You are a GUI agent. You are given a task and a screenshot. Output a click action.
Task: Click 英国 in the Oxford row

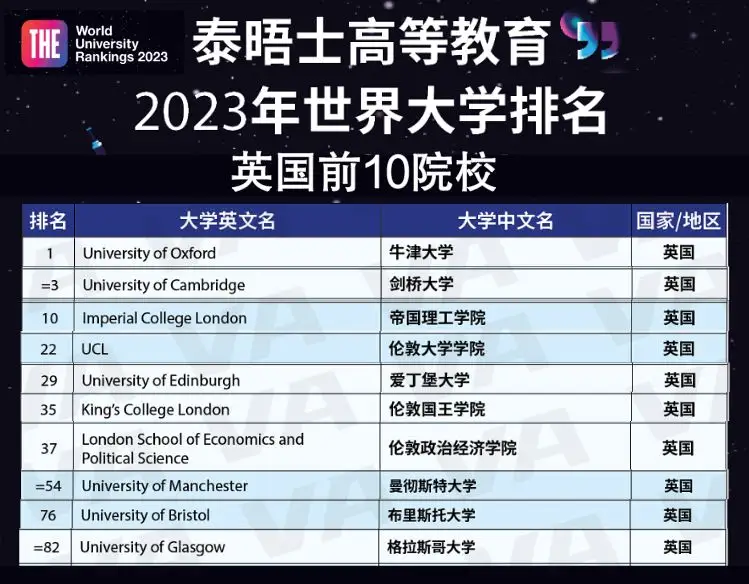(679, 252)
